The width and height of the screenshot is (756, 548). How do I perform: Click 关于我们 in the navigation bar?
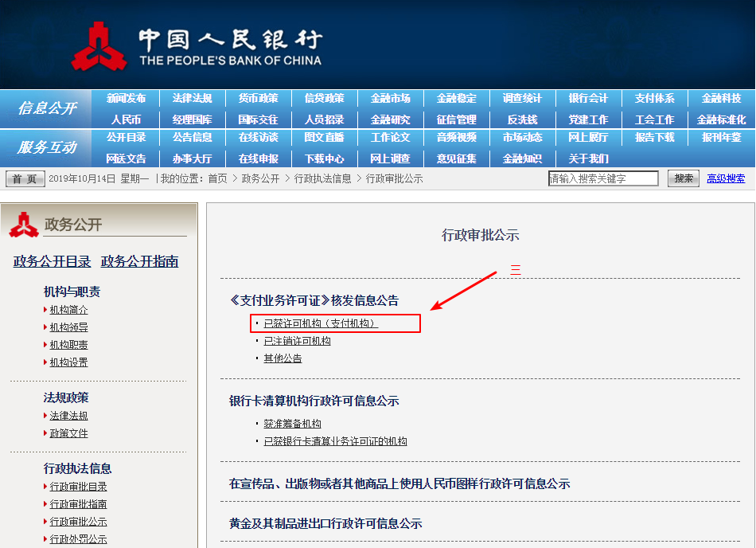click(x=588, y=159)
